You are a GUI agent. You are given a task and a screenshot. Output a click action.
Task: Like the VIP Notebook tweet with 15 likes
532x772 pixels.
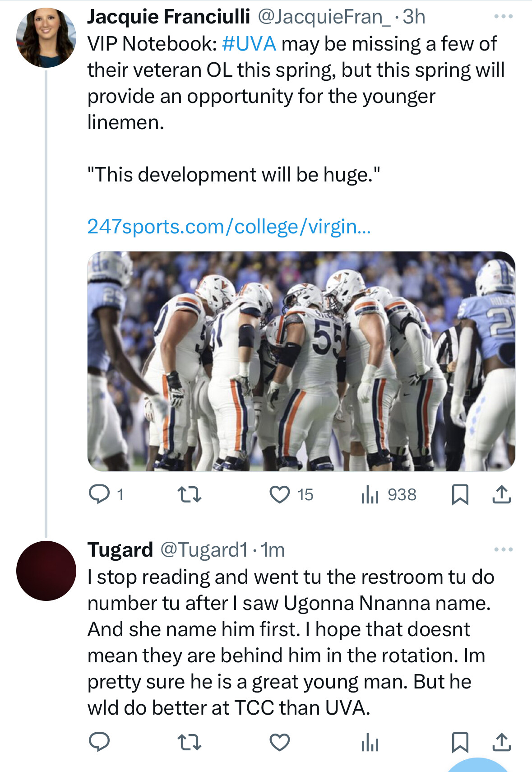[280, 494]
